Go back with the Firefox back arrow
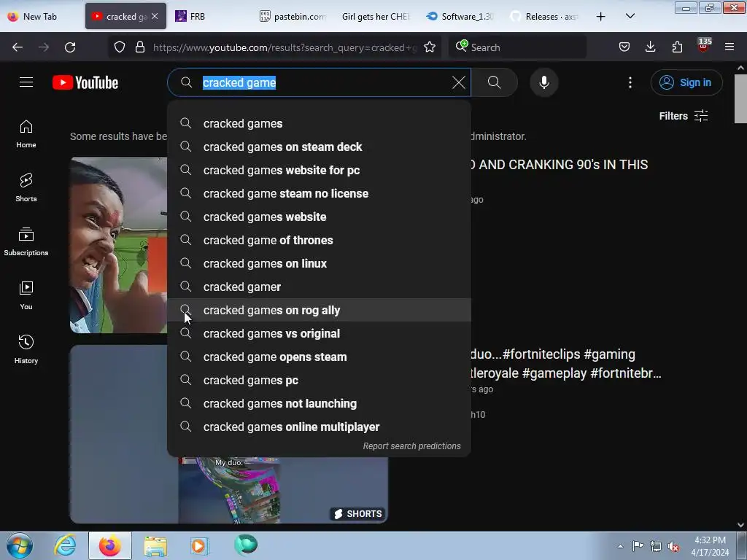 [x=18, y=47]
